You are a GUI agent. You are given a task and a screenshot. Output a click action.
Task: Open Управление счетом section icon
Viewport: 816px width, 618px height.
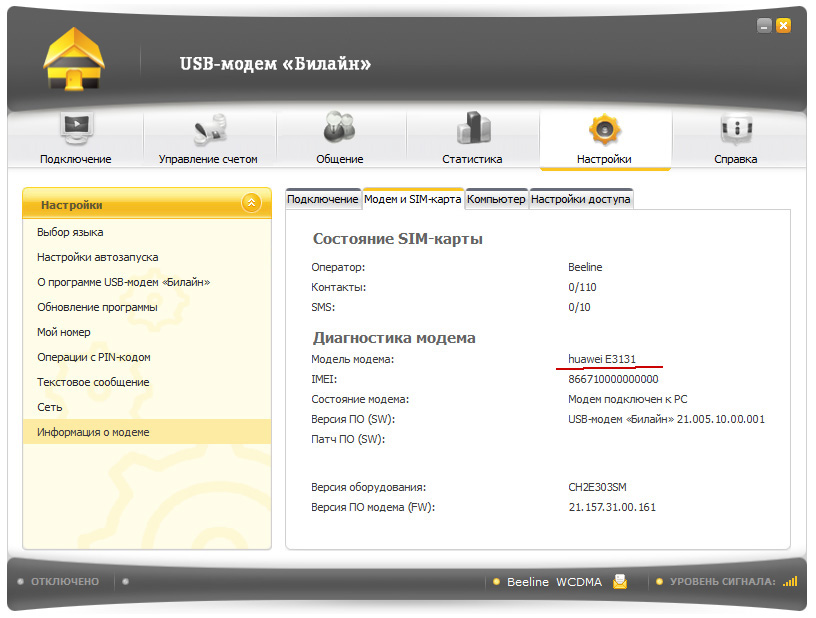[x=210, y=128]
